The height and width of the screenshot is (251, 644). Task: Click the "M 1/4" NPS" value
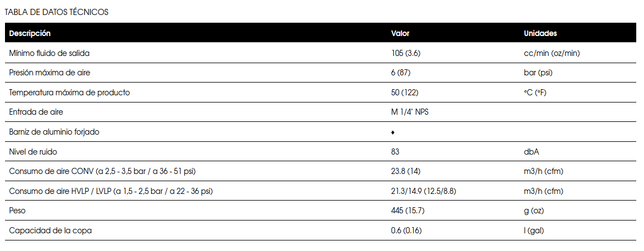click(x=410, y=112)
